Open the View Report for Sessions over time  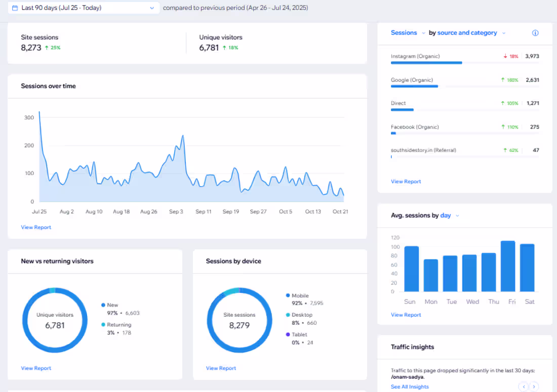pyautogui.click(x=36, y=227)
